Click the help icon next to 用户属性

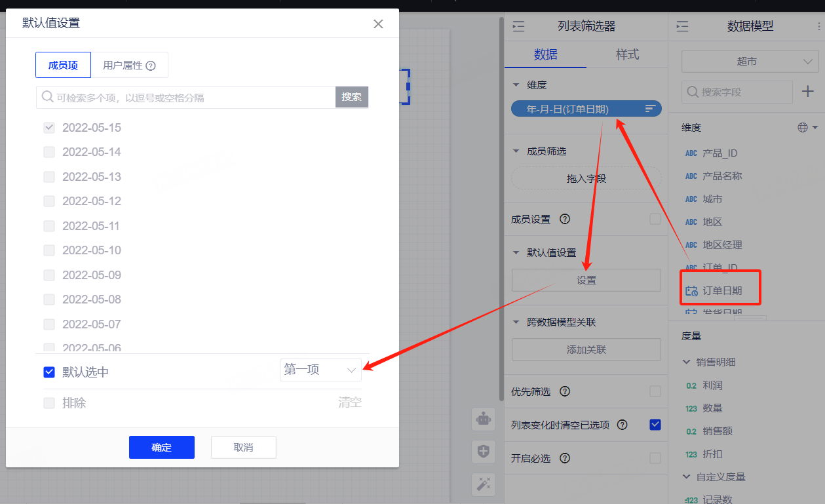[x=151, y=66]
